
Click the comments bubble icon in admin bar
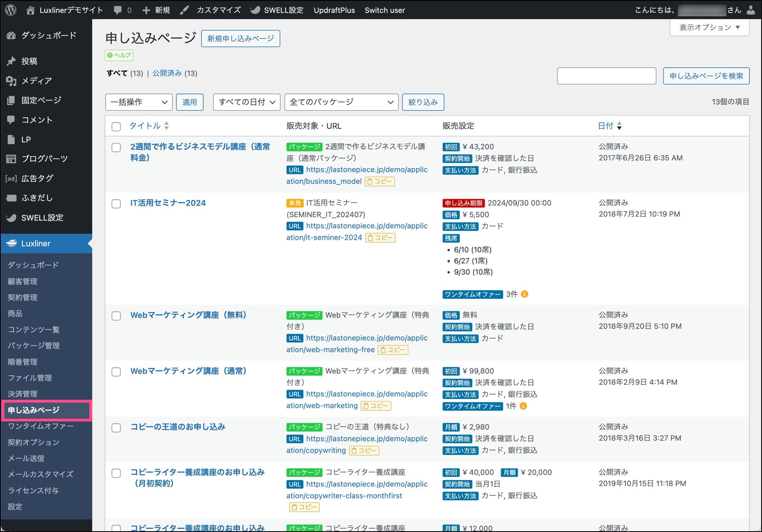118,10
